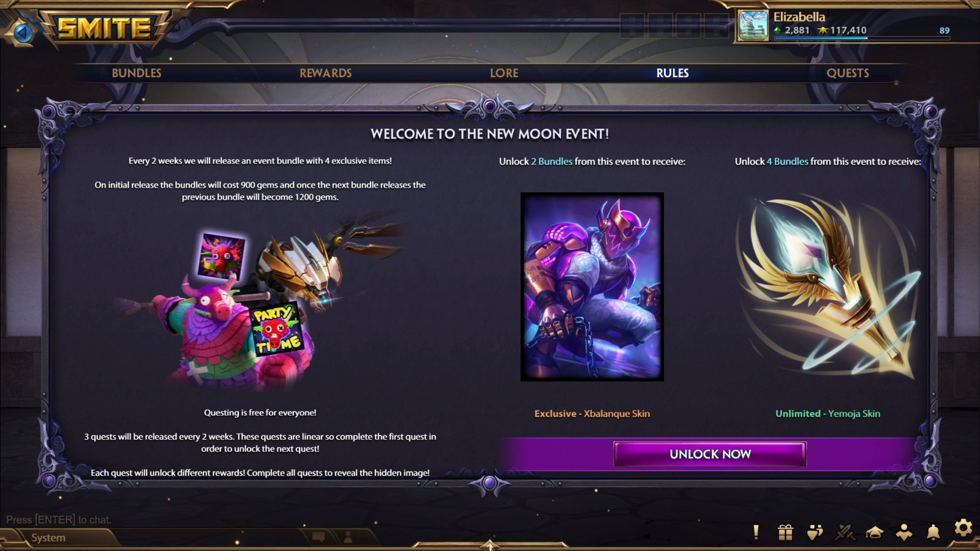The width and height of the screenshot is (980, 551).
Task: Open the settings gear icon
Action: [x=963, y=528]
